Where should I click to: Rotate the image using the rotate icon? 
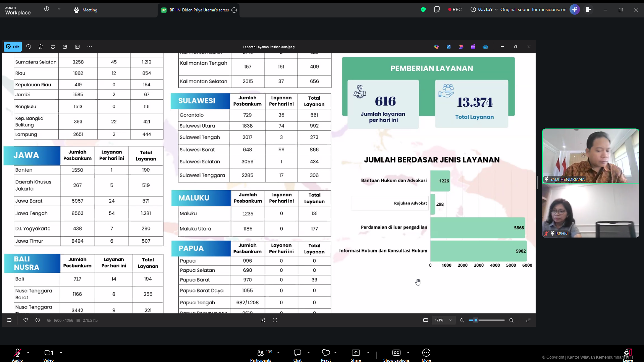tap(29, 47)
